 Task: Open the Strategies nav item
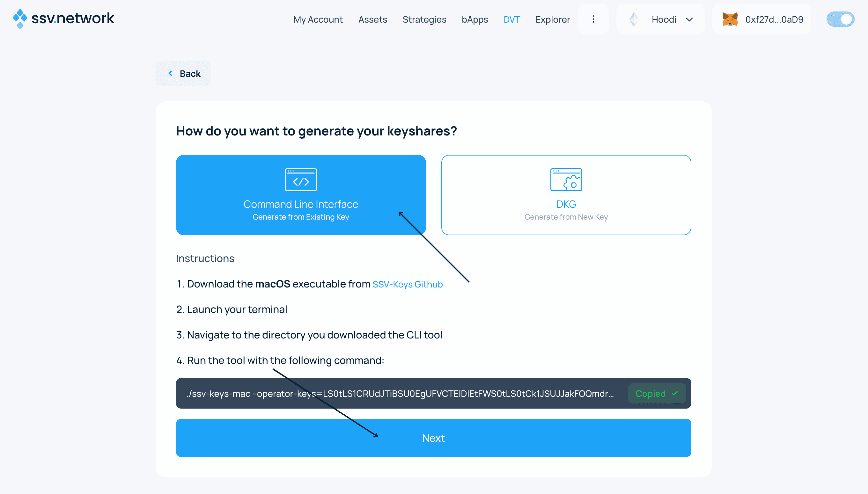[424, 19]
